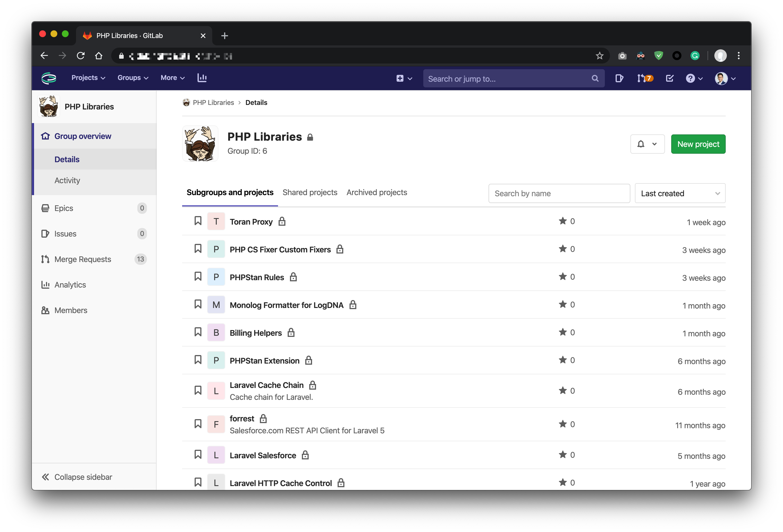
Task: Open the Projects dropdown menu
Action: pos(88,78)
